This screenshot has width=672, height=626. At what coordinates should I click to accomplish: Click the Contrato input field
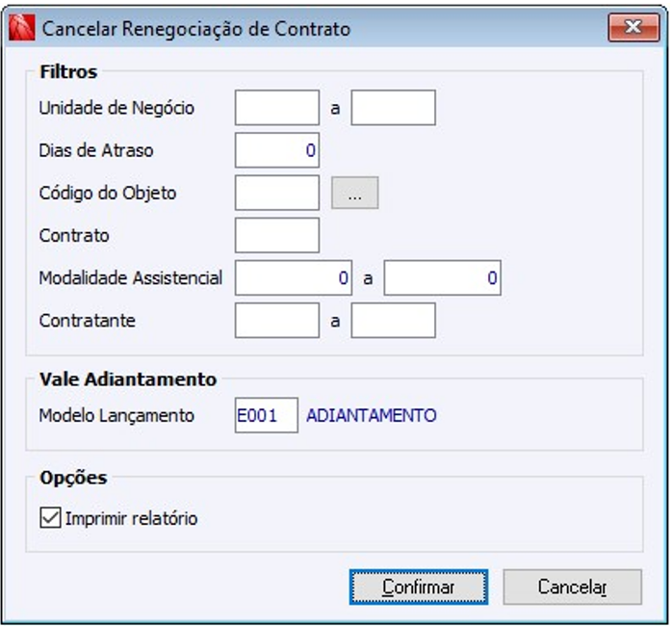276,235
